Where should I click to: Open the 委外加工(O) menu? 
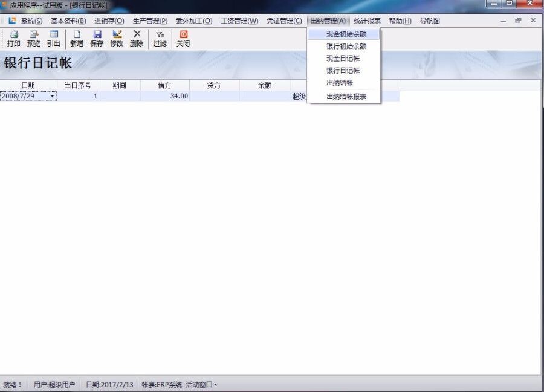click(x=194, y=21)
